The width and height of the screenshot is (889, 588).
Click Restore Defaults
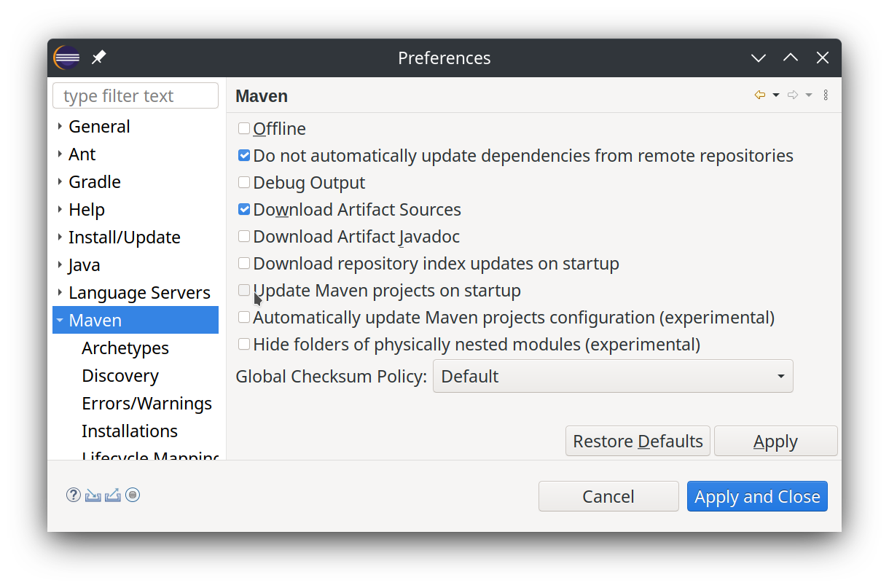tap(637, 441)
